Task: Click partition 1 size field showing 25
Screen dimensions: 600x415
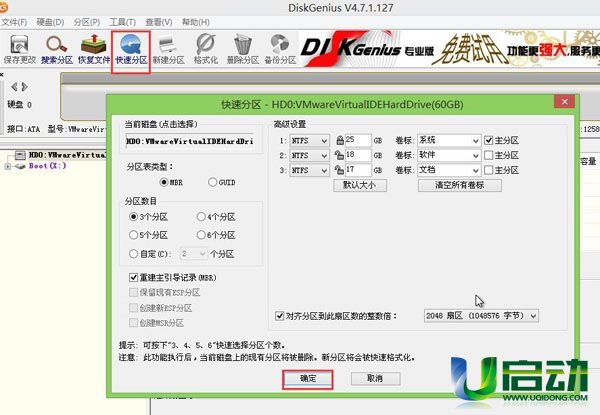Action: point(358,140)
